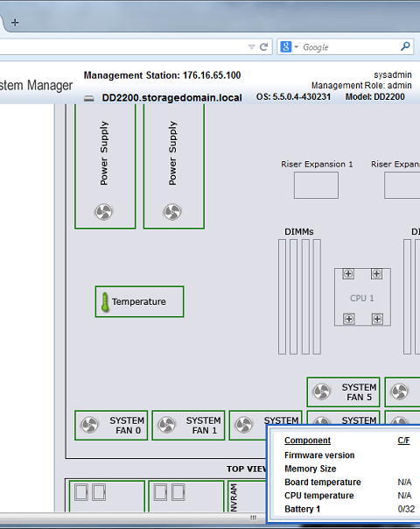Select the SYSTEM FAN 1 label

click(x=204, y=426)
